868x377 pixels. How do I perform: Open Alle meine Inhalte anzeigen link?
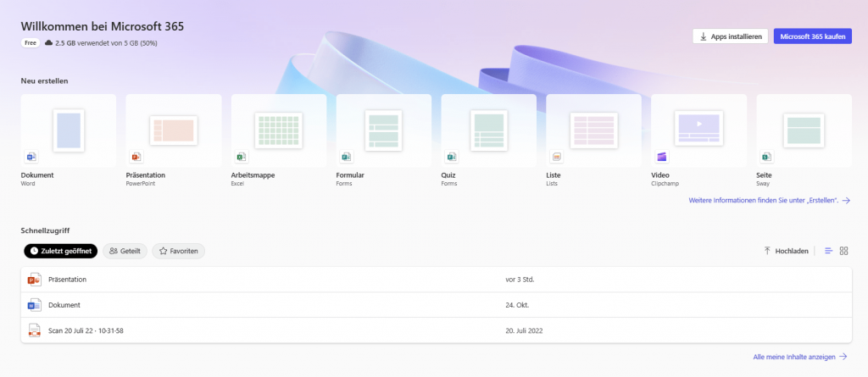point(800,357)
